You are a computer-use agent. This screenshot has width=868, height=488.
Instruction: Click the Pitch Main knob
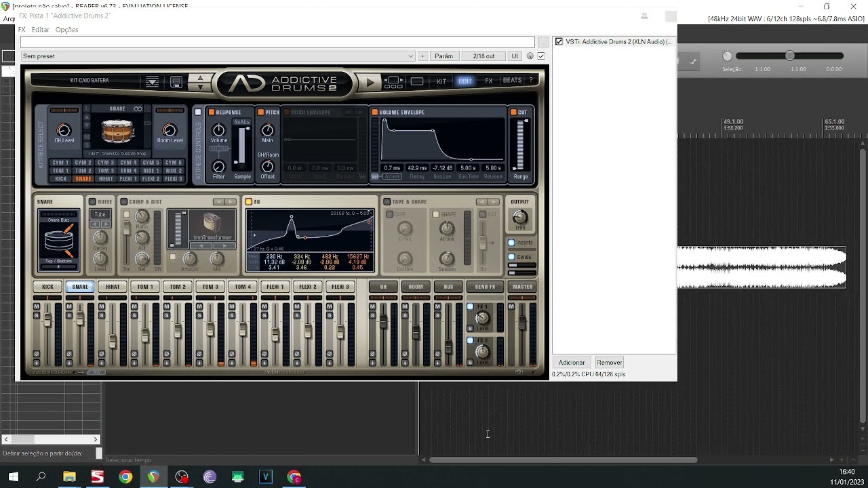(268, 130)
